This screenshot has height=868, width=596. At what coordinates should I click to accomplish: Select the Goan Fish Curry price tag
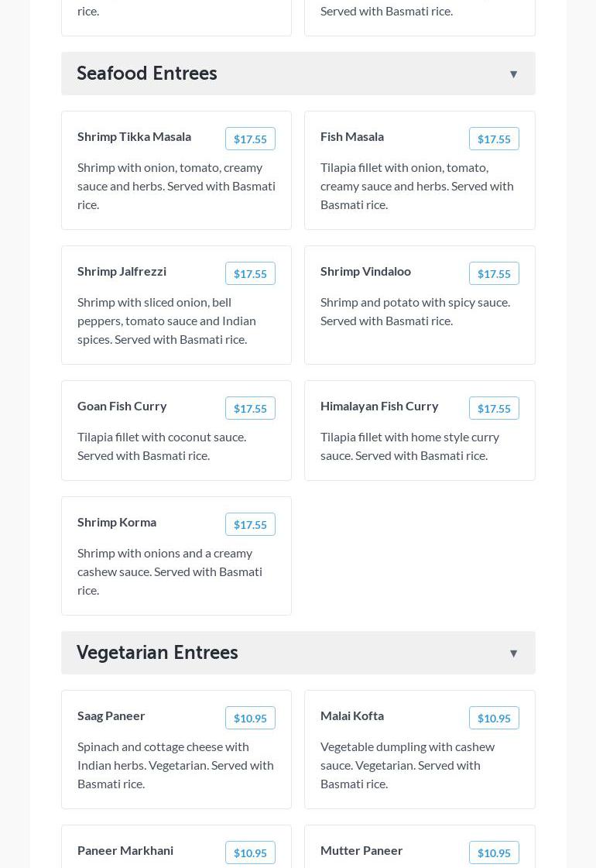[250, 409]
